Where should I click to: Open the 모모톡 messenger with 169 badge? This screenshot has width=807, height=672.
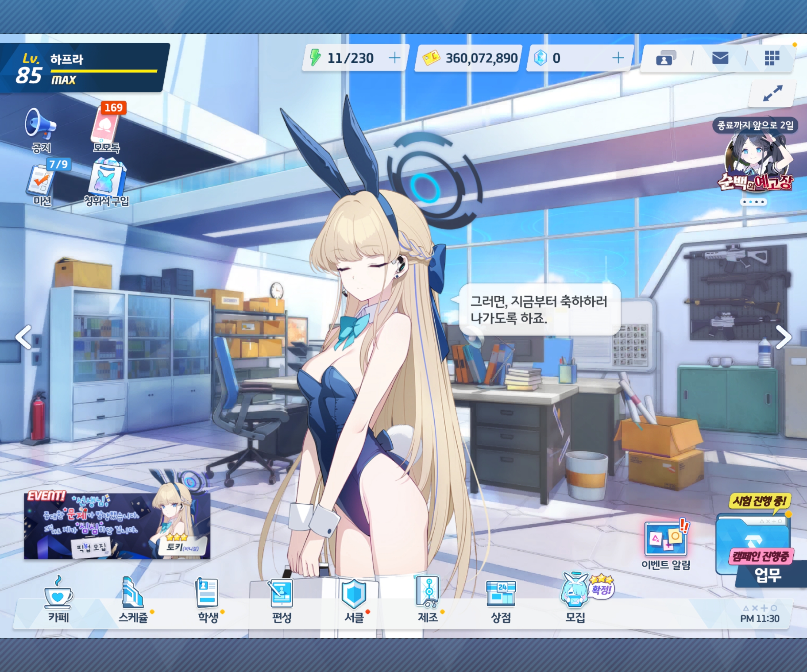[107, 128]
